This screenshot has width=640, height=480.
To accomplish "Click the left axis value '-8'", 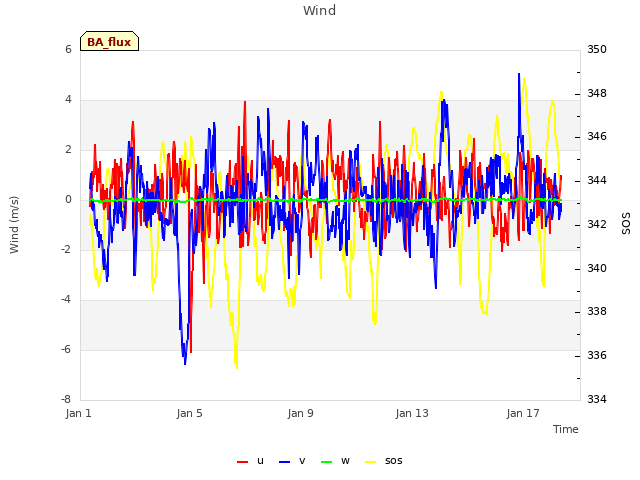I will click(x=66, y=399).
